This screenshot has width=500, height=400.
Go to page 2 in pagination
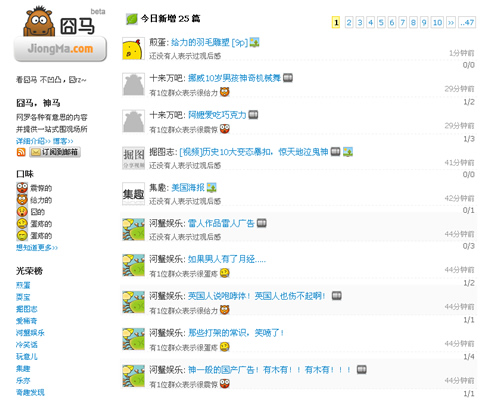(x=349, y=22)
